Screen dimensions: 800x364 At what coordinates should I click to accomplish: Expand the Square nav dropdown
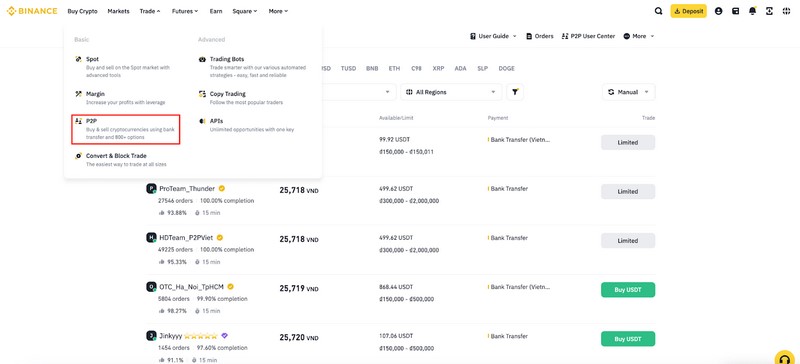pos(245,11)
